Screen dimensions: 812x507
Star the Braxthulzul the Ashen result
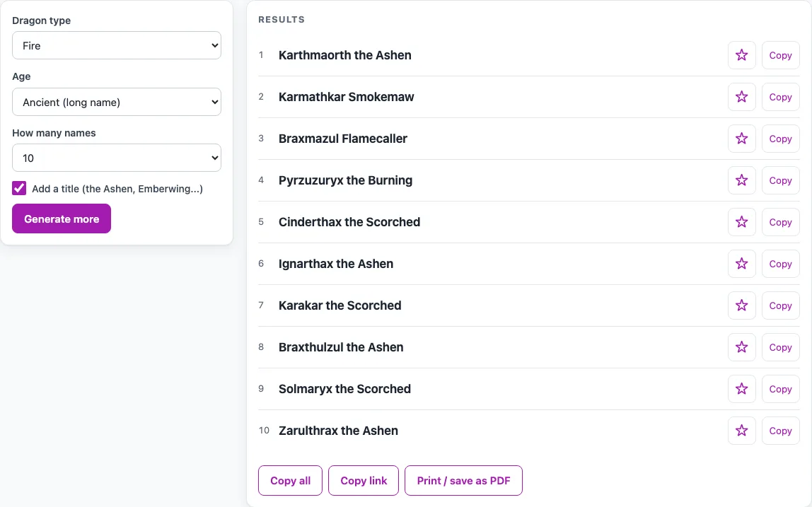(x=741, y=347)
